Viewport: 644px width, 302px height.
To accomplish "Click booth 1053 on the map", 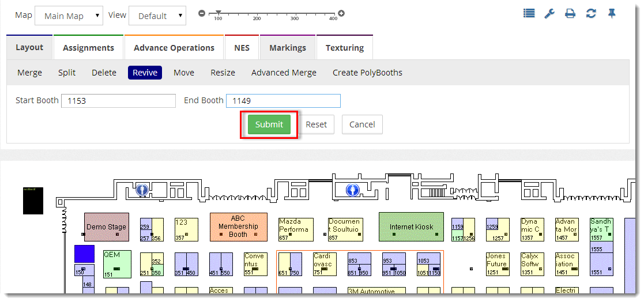I will tap(428, 258).
